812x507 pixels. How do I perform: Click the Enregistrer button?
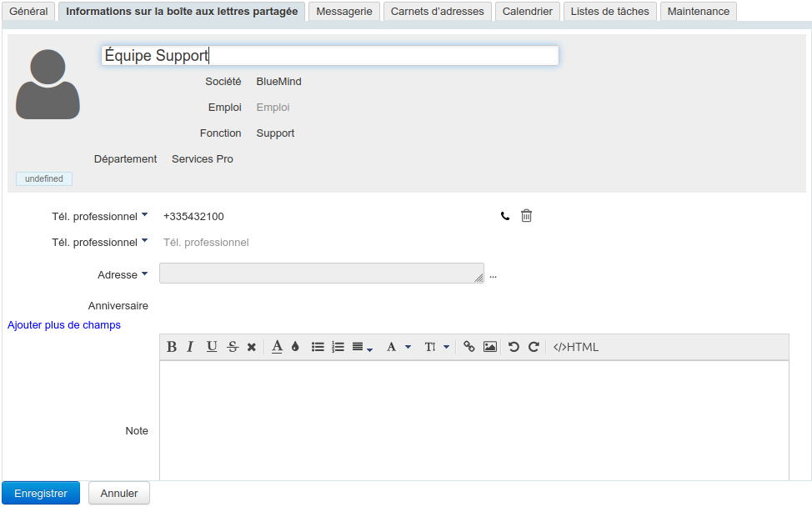tap(41, 493)
